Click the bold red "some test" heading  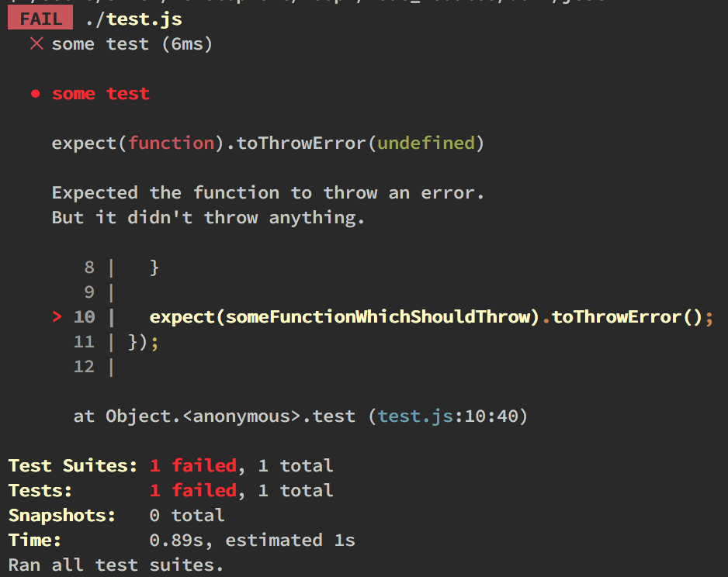click(x=101, y=94)
